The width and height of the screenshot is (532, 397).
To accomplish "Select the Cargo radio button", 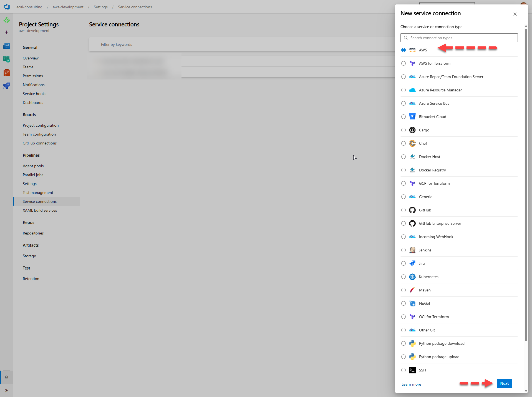I will (404, 130).
